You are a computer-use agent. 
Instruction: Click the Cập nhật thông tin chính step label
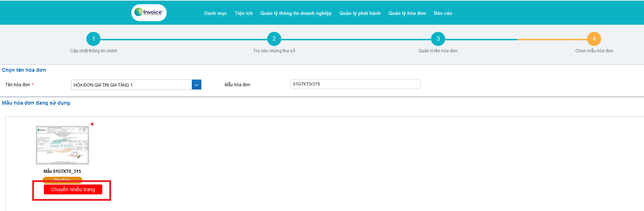(x=93, y=51)
